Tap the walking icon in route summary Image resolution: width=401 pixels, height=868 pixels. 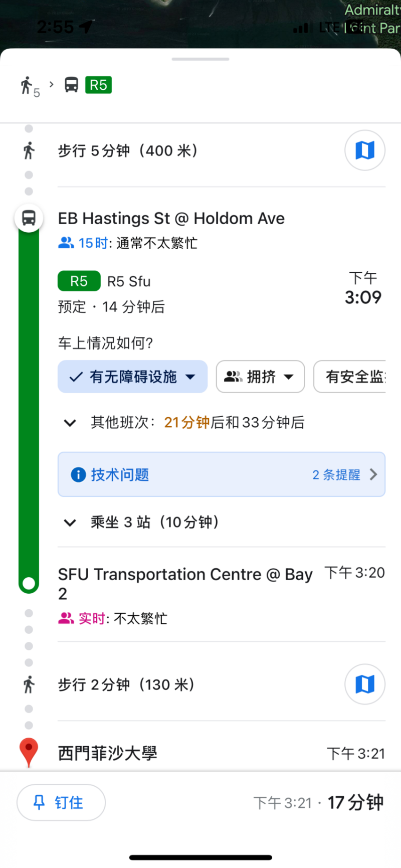(x=27, y=85)
